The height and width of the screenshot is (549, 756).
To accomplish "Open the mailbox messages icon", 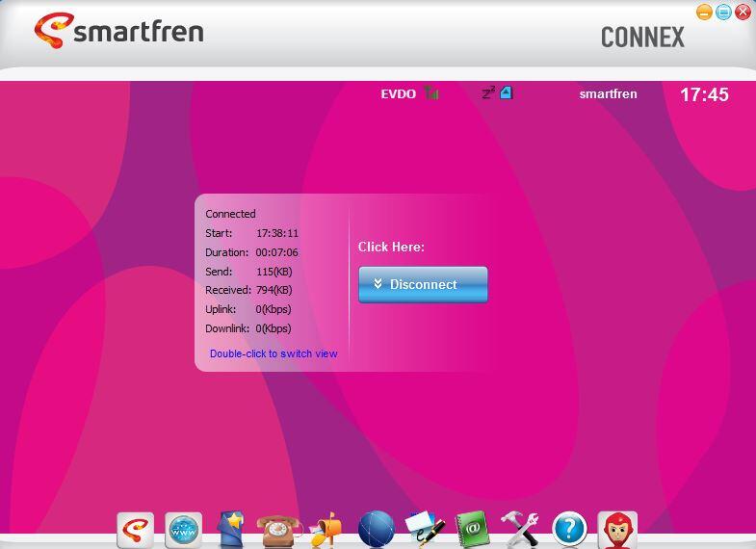I will coord(326,529).
